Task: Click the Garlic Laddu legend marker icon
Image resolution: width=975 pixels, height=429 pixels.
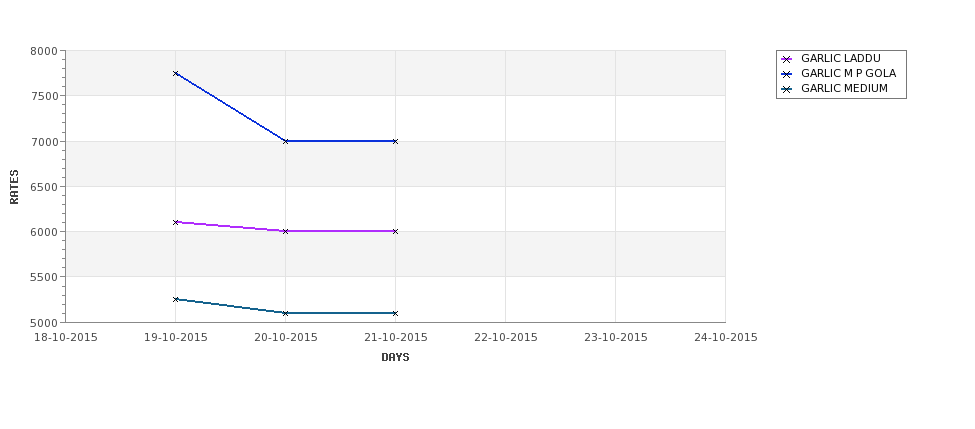Action: click(786, 59)
